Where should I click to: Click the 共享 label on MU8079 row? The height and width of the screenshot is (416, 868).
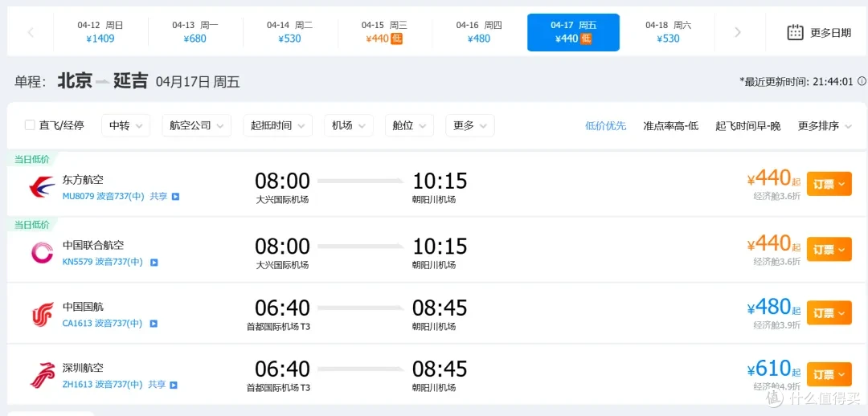point(158,197)
